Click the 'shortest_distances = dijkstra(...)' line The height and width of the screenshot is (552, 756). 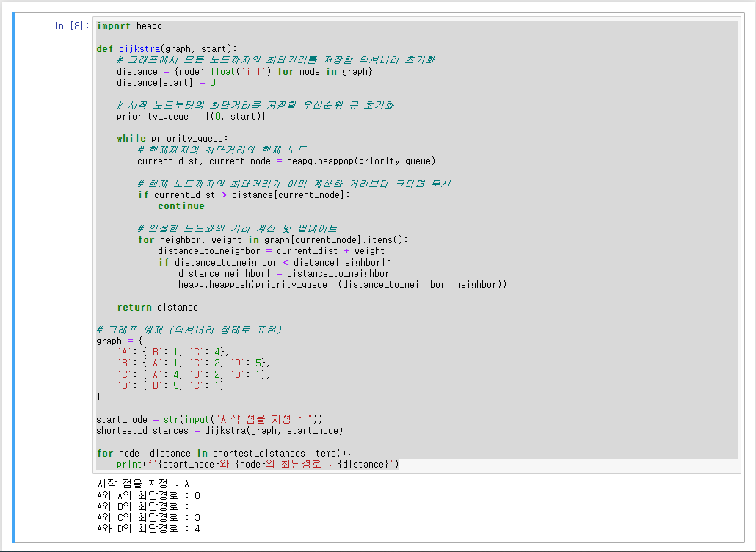pos(219,430)
